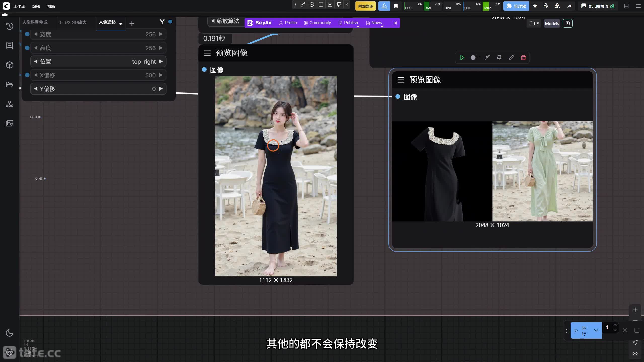Collapse top toolbar with left chevron
644x362 pixels.
coord(347,5)
